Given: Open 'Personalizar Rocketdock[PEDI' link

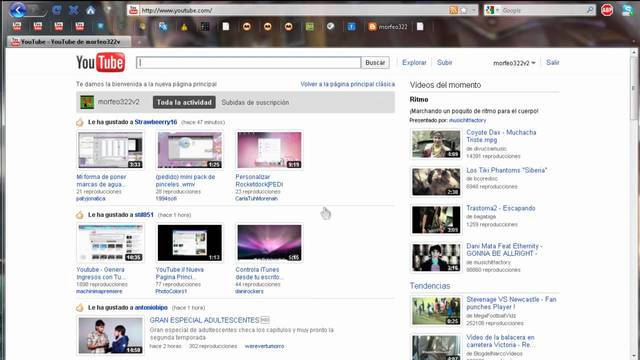Looking at the screenshot, I should click(x=259, y=180).
